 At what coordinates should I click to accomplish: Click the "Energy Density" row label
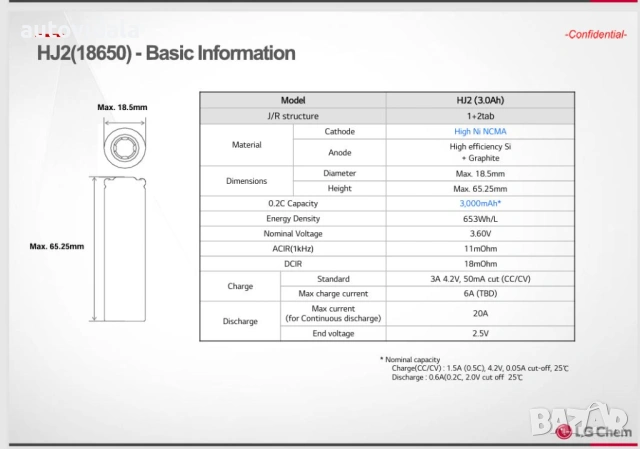[293, 218]
